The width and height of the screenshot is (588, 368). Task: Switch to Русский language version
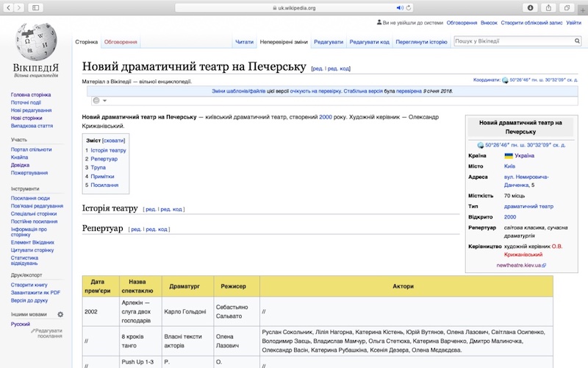[x=21, y=324]
